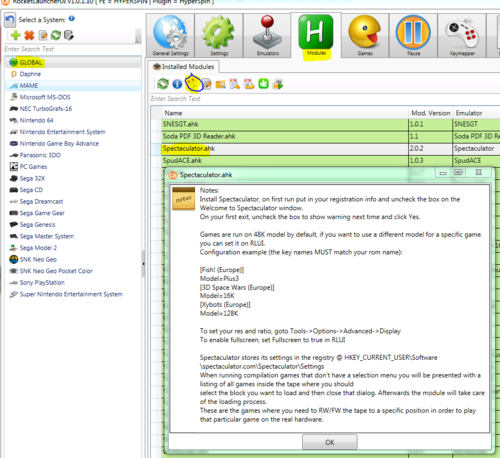Image resolution: width=500 pixels, height=458 pixels.
Task: Click the folder with green arrow icon
Action: tap(278, 84)
